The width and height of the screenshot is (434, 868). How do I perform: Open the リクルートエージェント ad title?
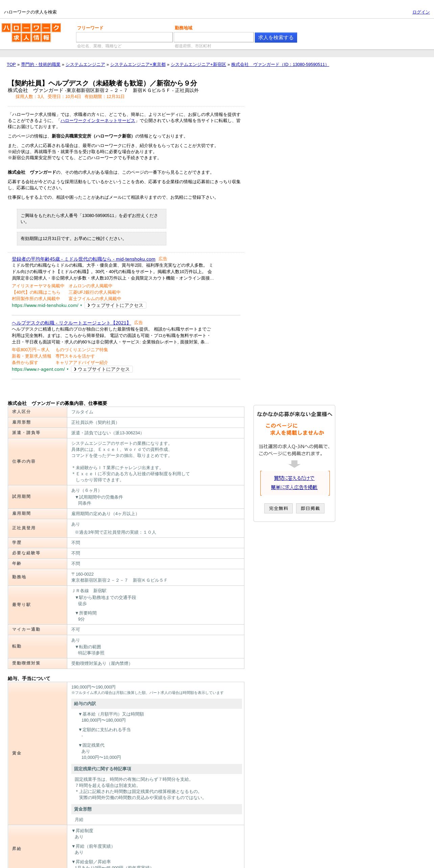click(x=71, y=323)
